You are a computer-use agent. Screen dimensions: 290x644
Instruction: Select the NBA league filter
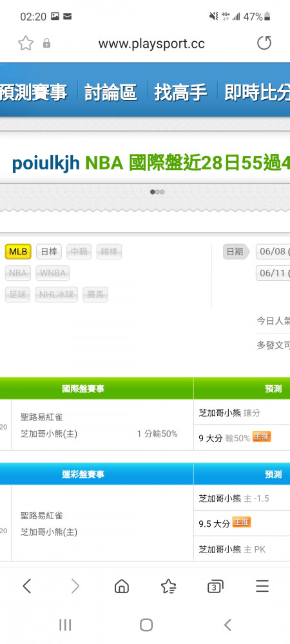pos(17,272)
